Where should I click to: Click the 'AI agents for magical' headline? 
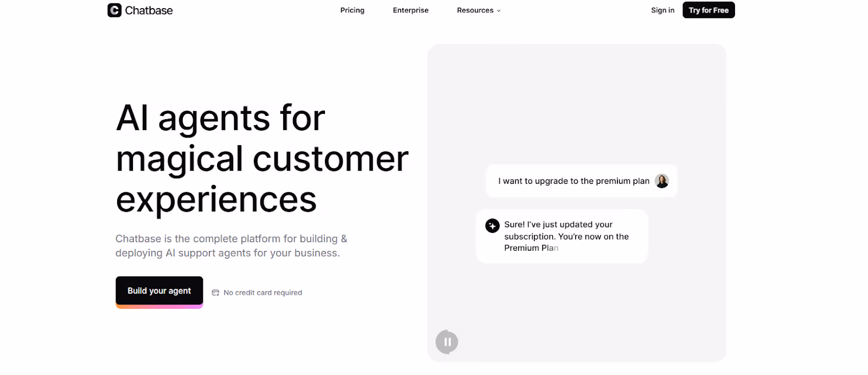[x=262, y=158]
